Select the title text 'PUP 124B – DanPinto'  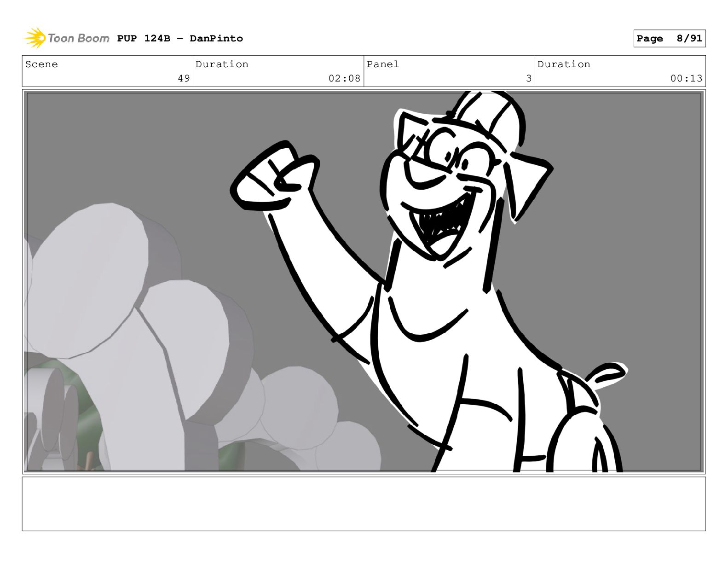(x=180, y=38)
